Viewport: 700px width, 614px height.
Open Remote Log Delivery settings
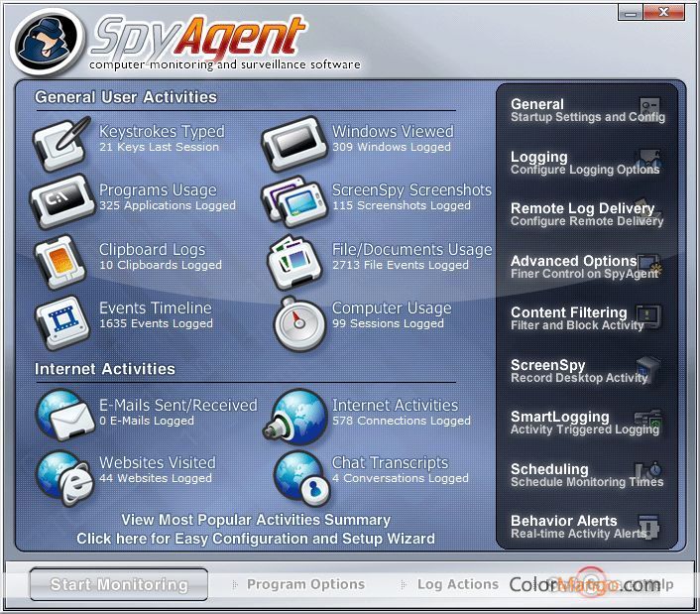coord(587,214)
